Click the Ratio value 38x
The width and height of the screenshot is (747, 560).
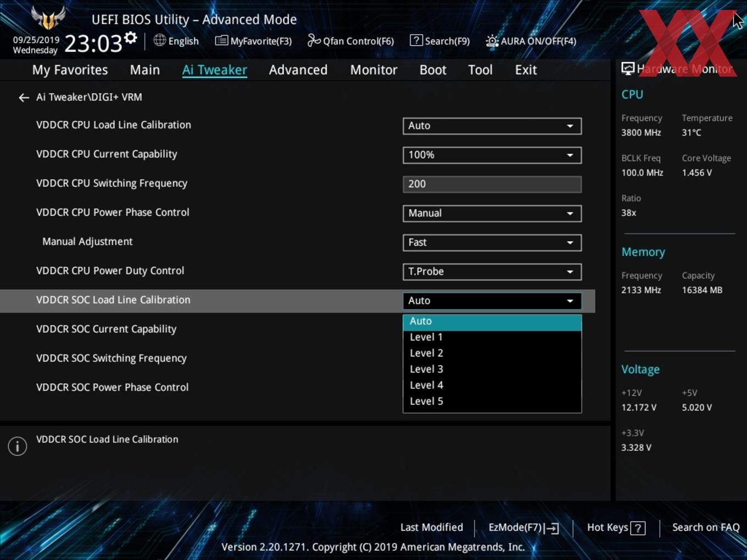628,213
